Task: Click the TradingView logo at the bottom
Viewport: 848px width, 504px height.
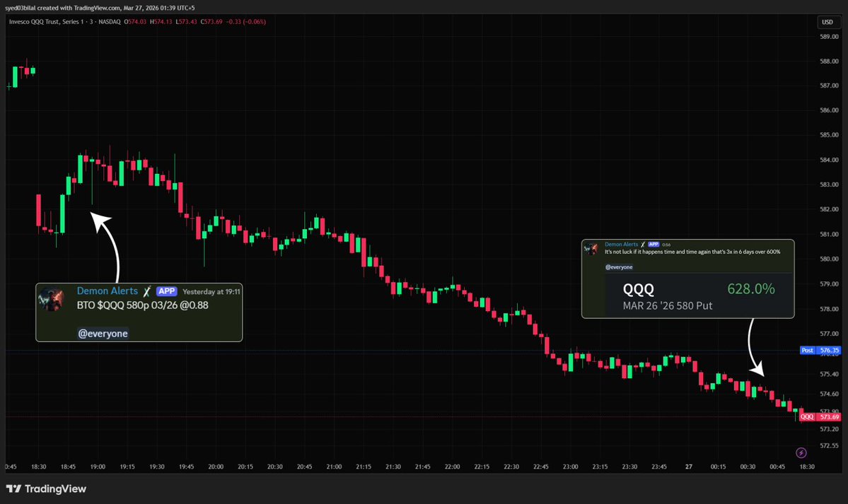Action: click(46, 489)
